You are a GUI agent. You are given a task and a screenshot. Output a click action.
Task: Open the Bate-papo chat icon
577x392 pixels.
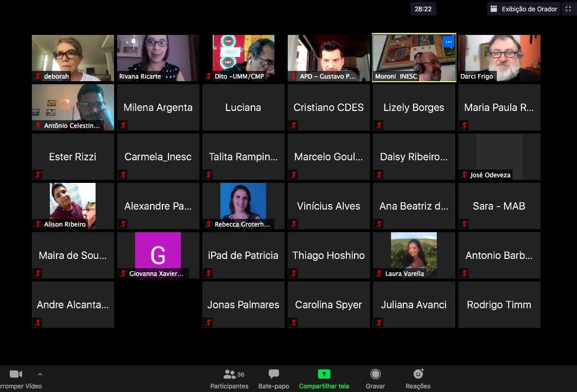coord(274,375)
